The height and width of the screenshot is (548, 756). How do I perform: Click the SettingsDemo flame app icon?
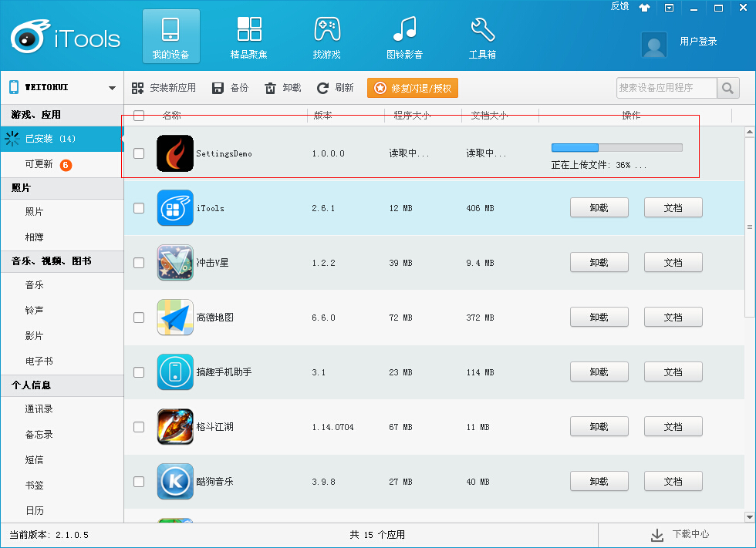tap(175, 153)
